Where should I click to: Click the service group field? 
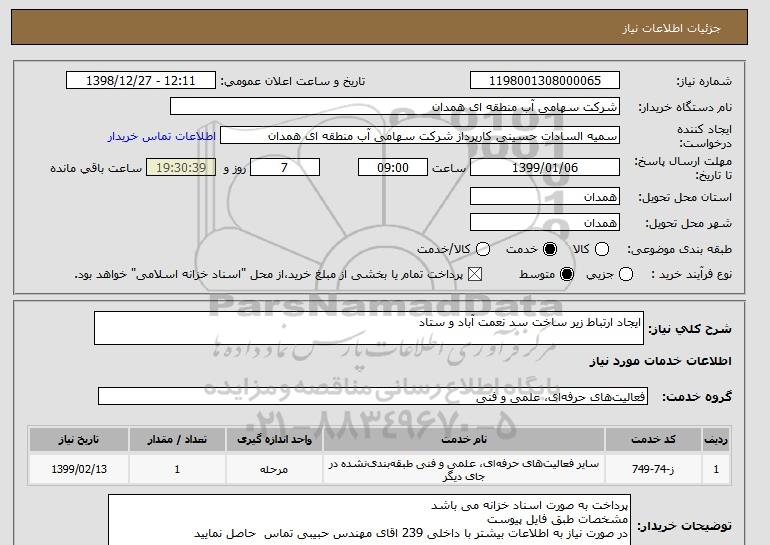tap(373, 396)
